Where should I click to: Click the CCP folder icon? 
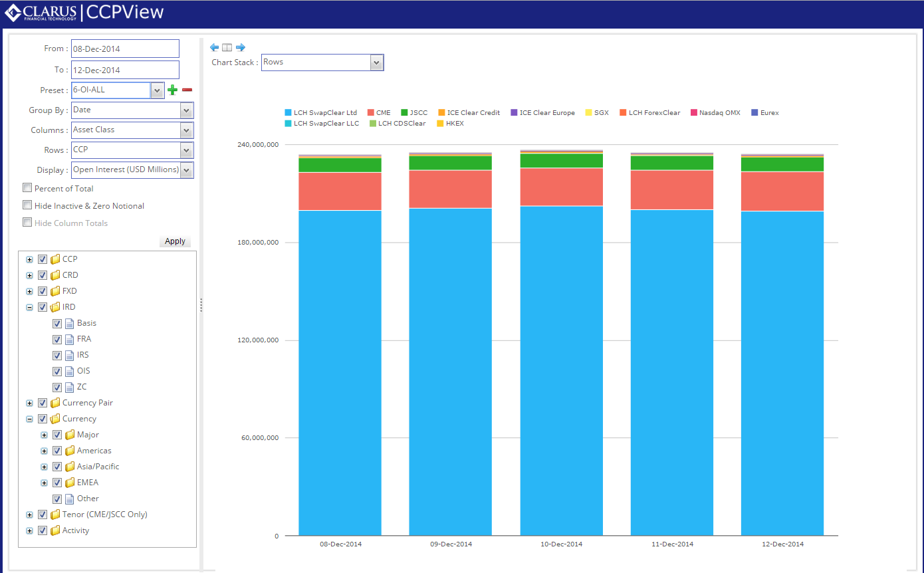56,259
